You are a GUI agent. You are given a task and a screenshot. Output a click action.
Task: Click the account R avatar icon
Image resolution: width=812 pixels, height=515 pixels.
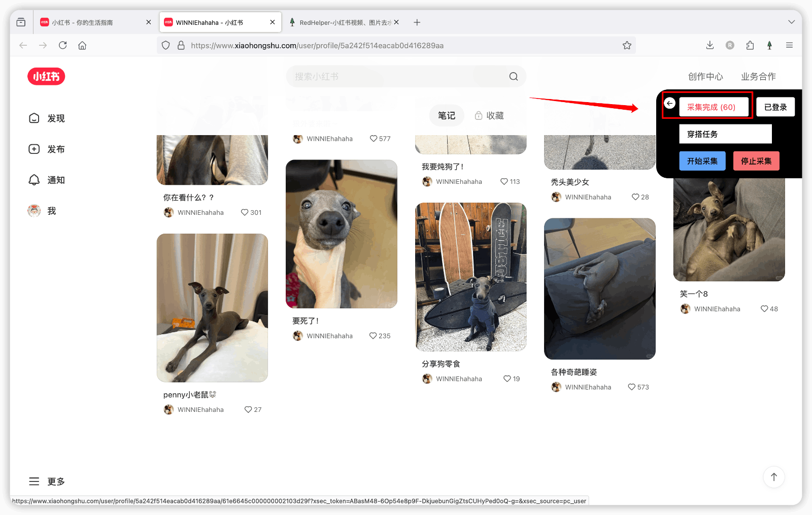[730, 45]
